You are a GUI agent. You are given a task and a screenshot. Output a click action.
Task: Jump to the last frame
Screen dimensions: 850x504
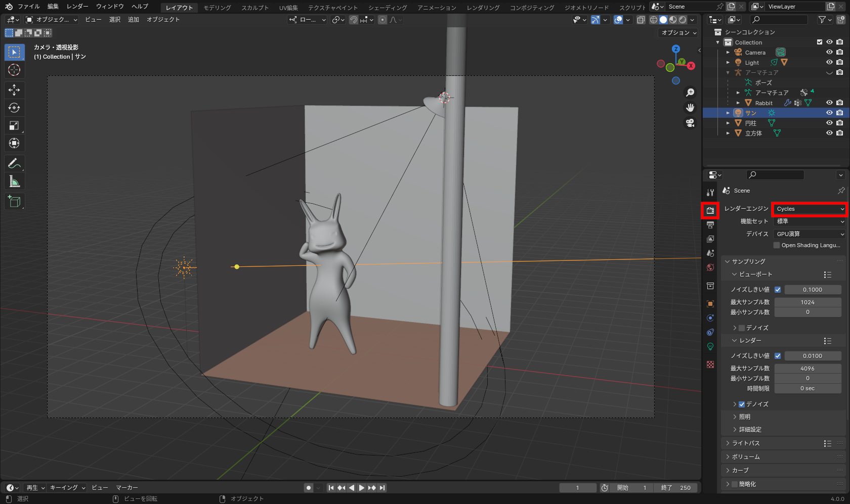pos(382,488)
